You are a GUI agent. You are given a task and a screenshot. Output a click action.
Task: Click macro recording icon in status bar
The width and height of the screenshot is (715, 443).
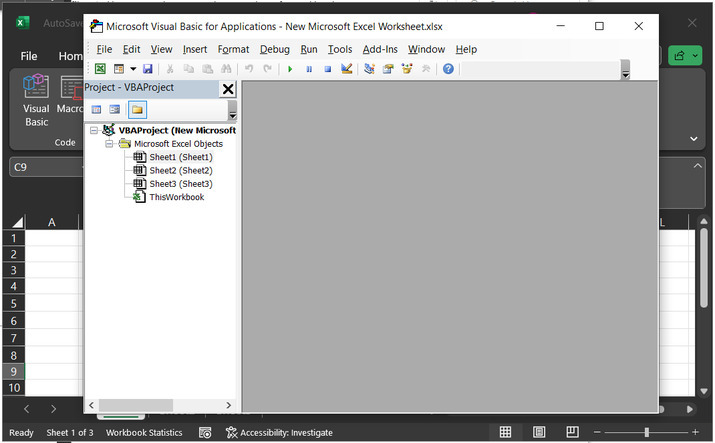[205, 433]
